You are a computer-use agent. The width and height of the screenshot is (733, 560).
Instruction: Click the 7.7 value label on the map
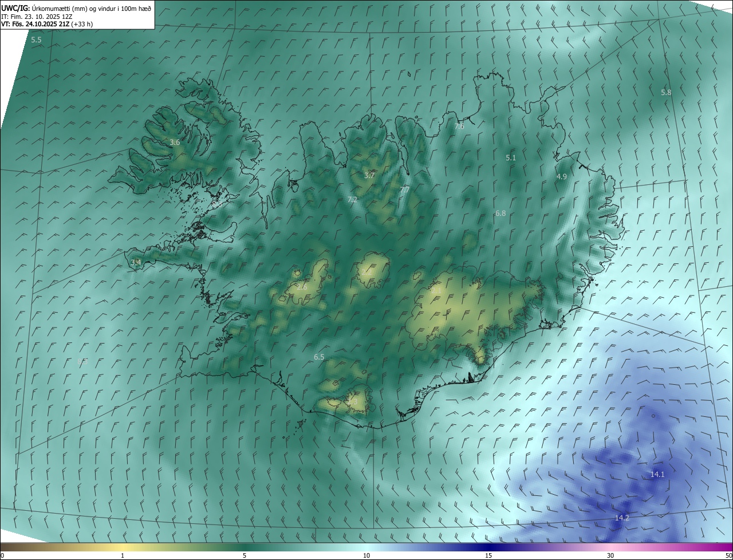(404, 190)
